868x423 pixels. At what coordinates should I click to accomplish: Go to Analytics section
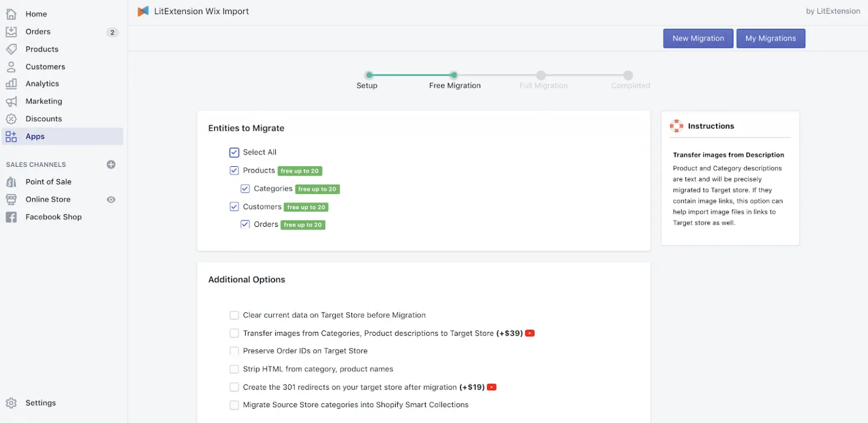[x=42, y=84]
